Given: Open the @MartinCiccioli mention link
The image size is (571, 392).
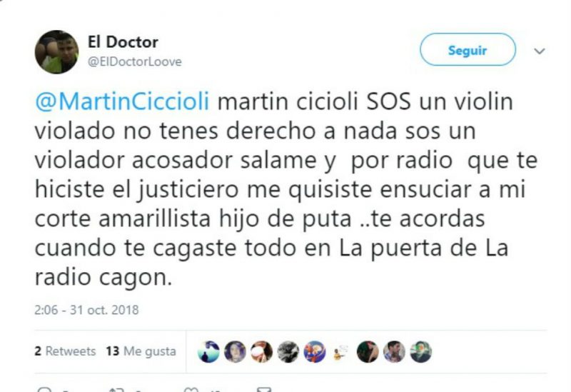Looking at the screenshot, I should point(122,101).
